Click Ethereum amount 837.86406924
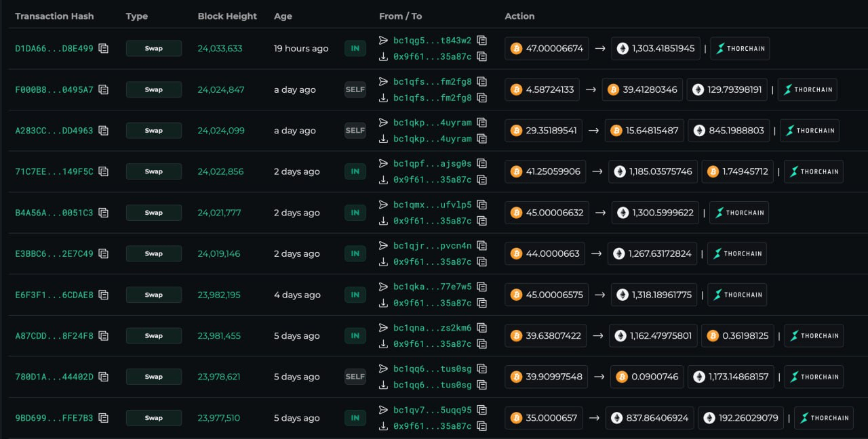 point(649,418)
